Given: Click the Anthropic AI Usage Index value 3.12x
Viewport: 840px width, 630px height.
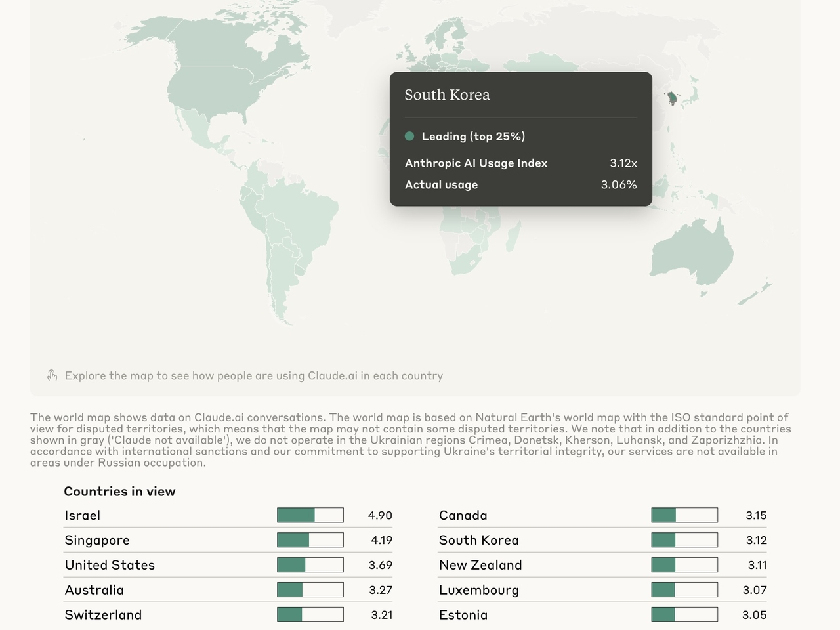Looking at the screenshot, I should click(623, 163).
